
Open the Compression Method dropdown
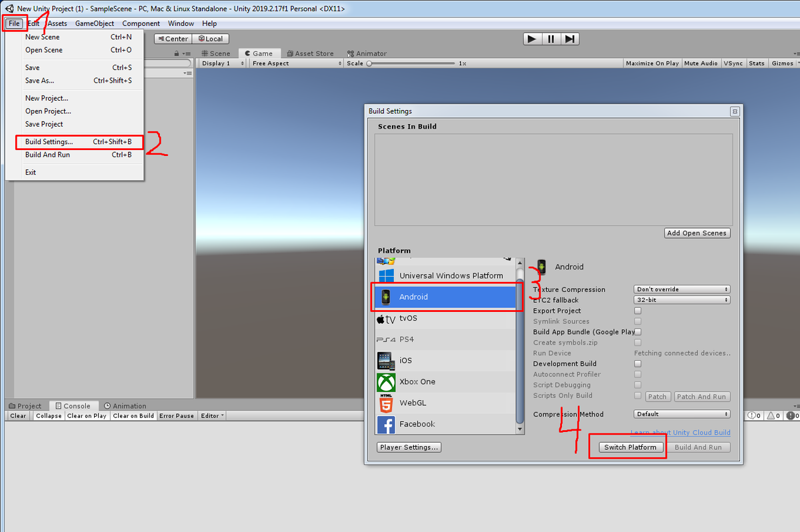pos(681,414)
